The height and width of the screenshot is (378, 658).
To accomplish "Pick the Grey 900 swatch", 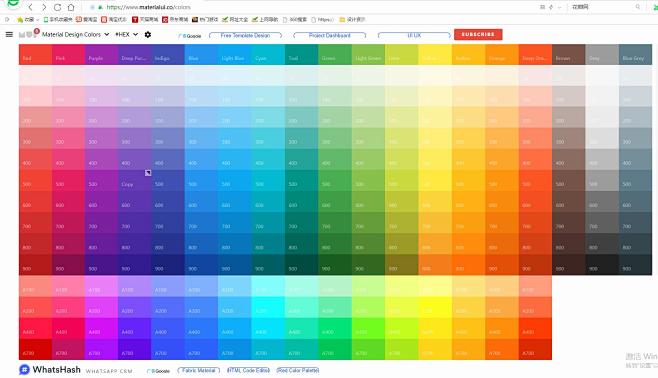I will pos(602,265).
